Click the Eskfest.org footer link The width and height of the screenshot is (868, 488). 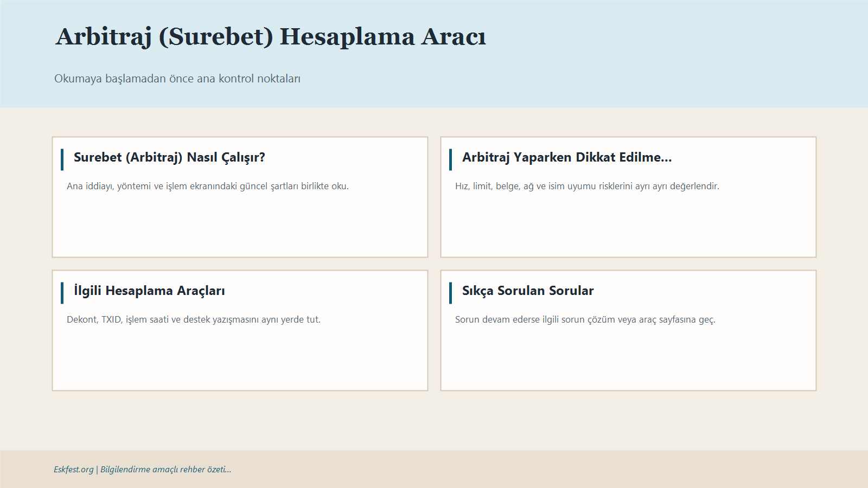click(74, 470)
